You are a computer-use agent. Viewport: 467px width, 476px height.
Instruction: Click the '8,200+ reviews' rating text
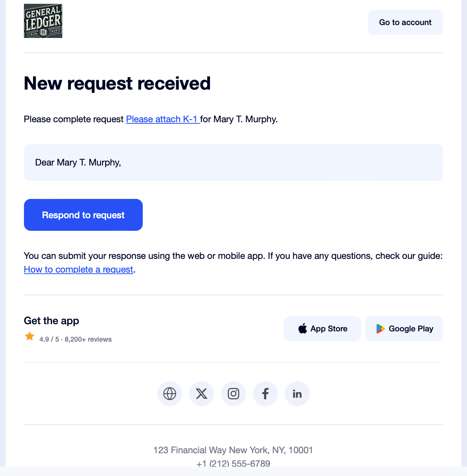tap(88, 339)
